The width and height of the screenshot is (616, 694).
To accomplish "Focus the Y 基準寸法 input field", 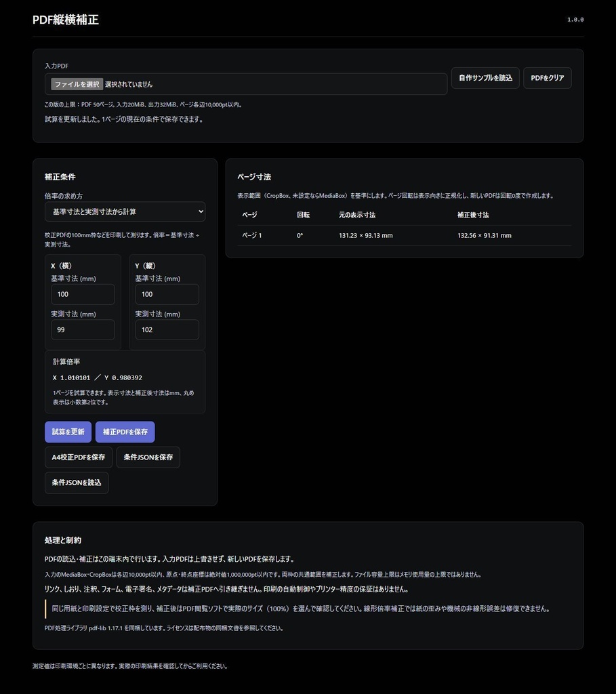I will click(x=167, y=294).
